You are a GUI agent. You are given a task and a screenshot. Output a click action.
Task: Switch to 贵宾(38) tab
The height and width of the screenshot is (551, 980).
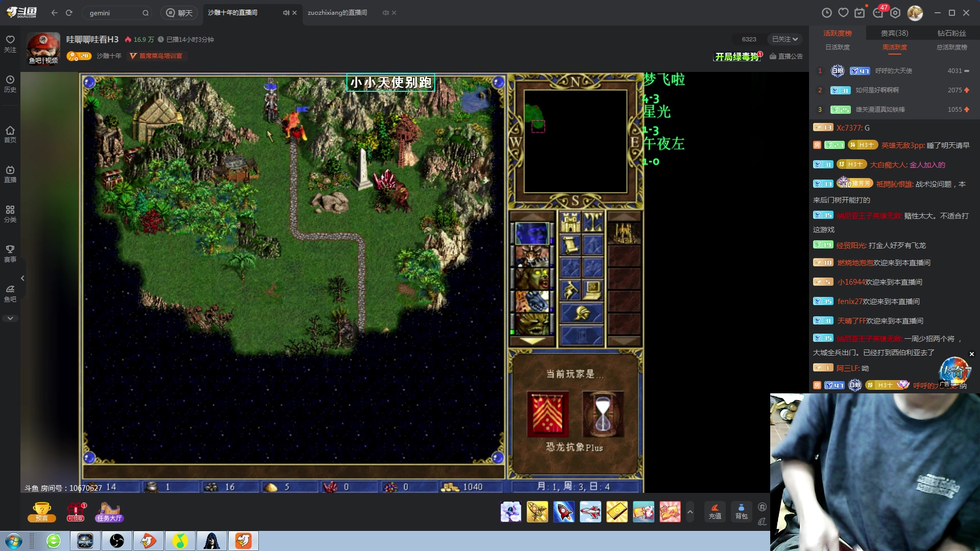click(894, 33)
